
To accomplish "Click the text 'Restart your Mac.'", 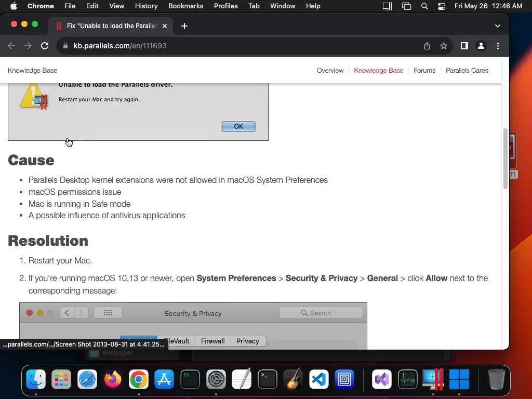I will point(60,261).
